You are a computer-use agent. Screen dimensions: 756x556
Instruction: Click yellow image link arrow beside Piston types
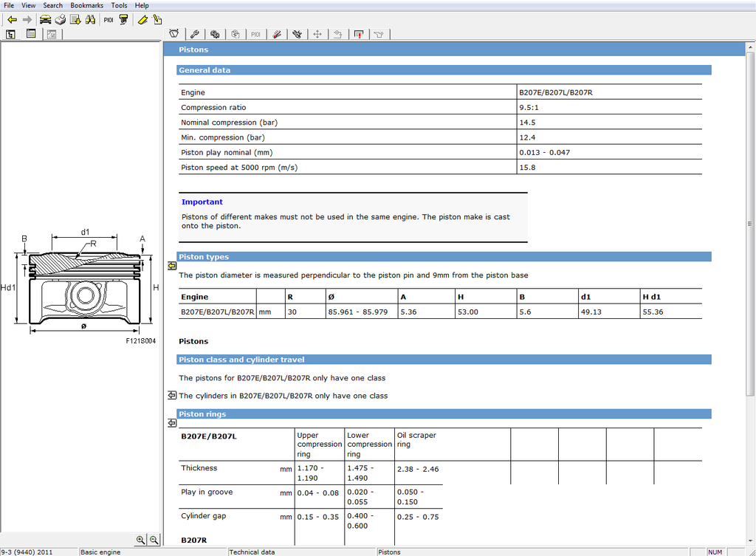coord(171,266)
